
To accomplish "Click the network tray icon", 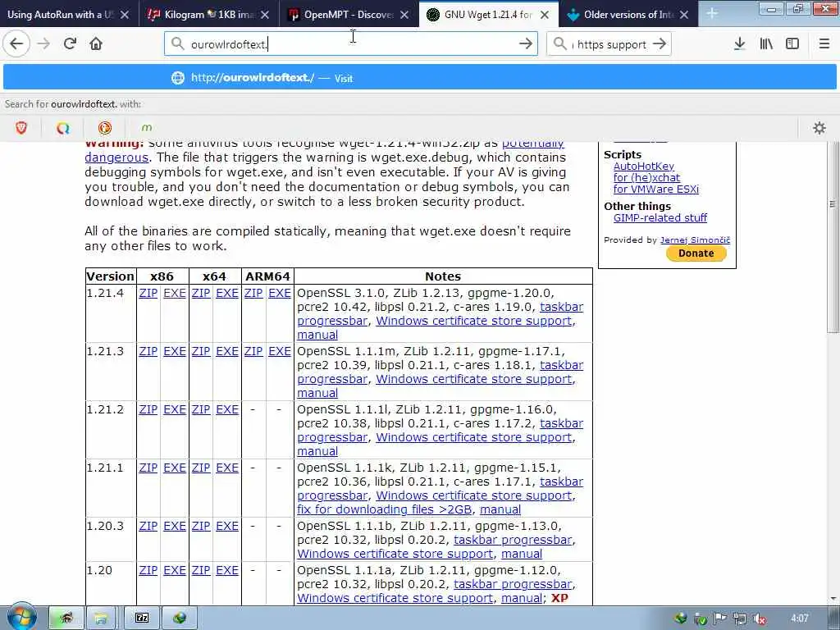I will pyautogui.click(x=740, y=619).
